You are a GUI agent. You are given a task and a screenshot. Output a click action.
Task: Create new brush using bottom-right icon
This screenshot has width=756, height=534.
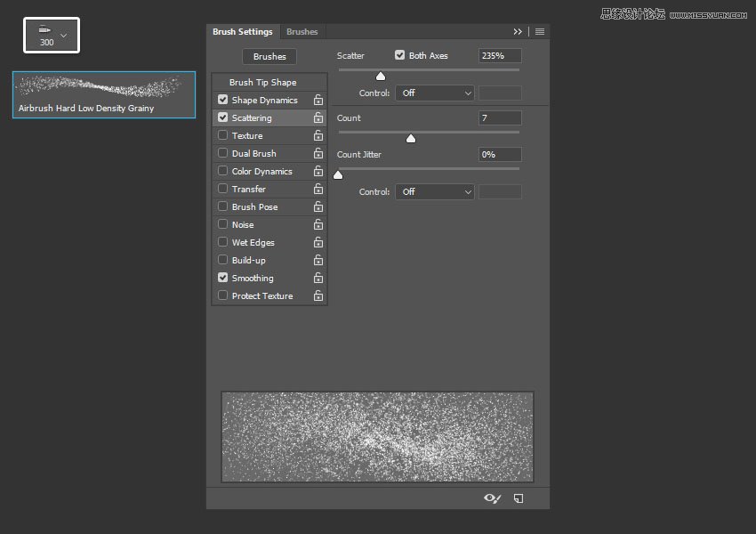(519, 498)
